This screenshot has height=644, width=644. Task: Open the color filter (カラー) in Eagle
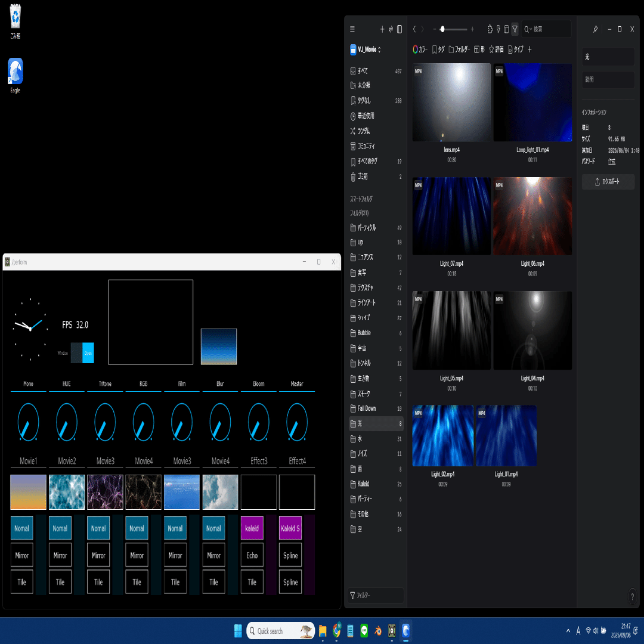tap(420, 49)
